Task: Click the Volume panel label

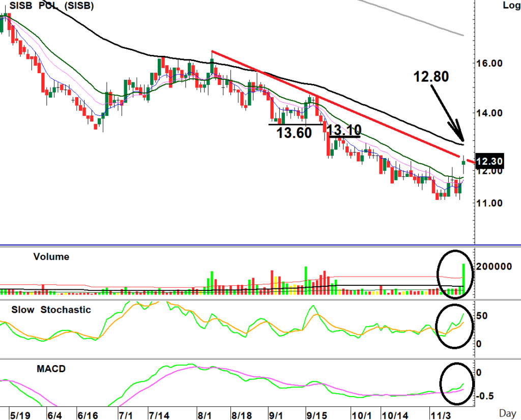Action: (x=51, y=257)
